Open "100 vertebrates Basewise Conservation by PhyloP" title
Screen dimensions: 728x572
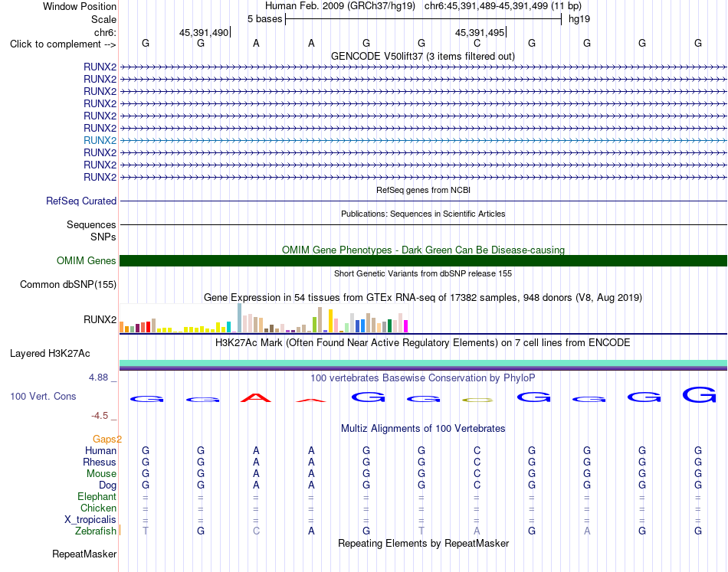click(x=423, y=378)
